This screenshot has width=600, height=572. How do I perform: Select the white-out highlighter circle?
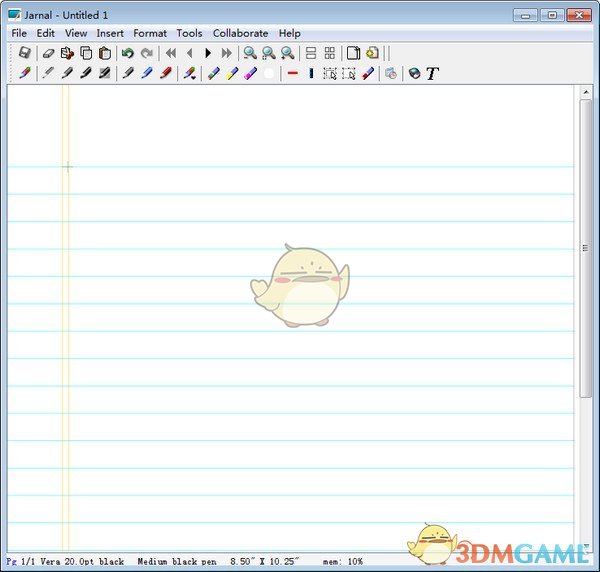(x=269, y=73)
